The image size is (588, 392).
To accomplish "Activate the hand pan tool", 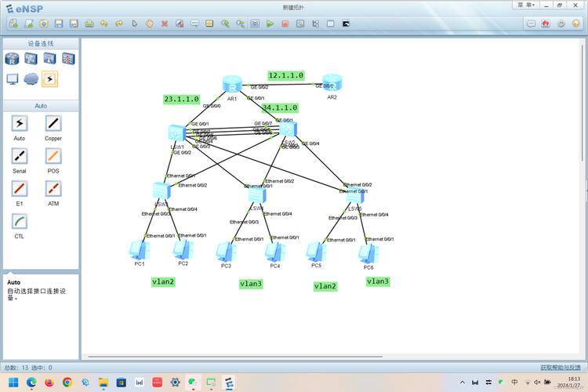I will 149,24.
